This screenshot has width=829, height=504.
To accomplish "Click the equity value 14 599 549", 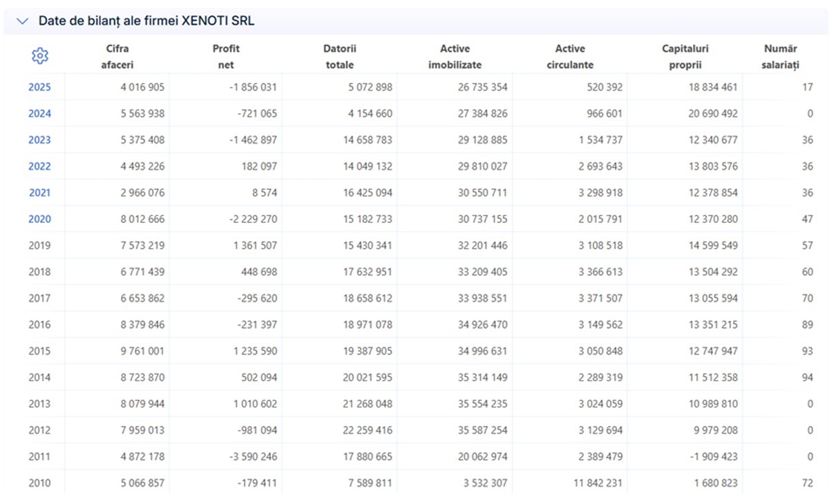I will pos(713,245).
